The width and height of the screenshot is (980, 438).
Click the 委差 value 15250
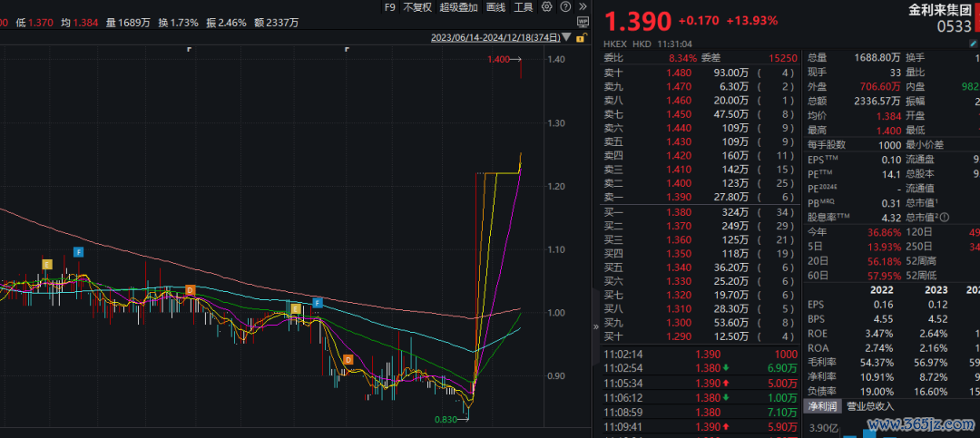783,58
